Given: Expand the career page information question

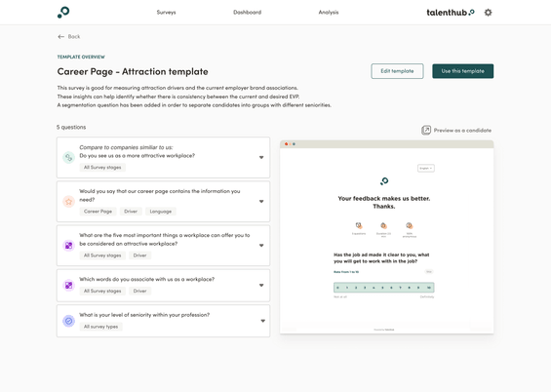Looking at the screenshot, I should [261, 202].
